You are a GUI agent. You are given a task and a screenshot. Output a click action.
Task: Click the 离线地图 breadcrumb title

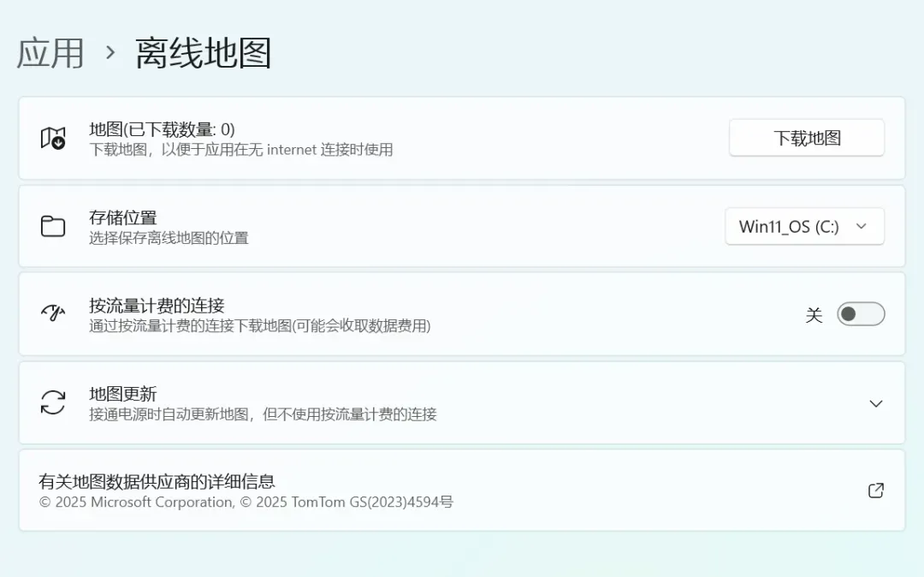tap(204, 52)
